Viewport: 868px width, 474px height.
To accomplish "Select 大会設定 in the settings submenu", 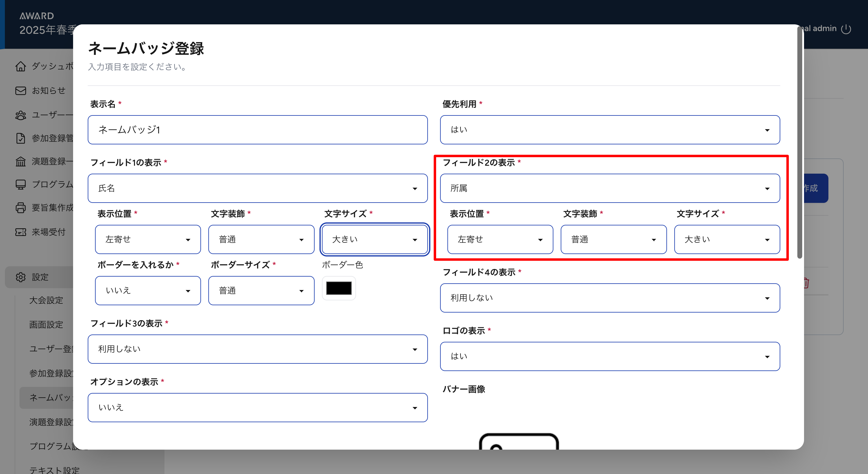I will tap(46, 300).
